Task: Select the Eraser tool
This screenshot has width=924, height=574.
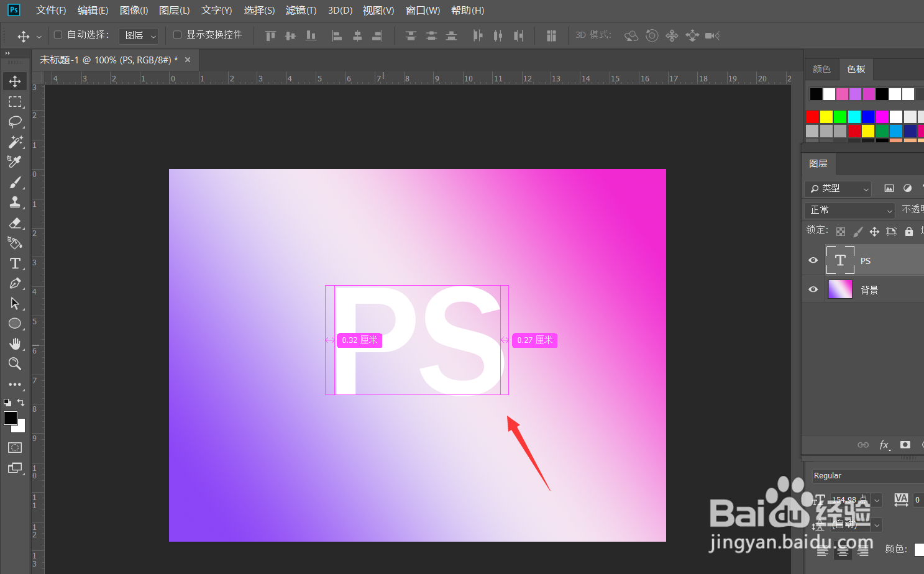Action: [x=15, y=222]
